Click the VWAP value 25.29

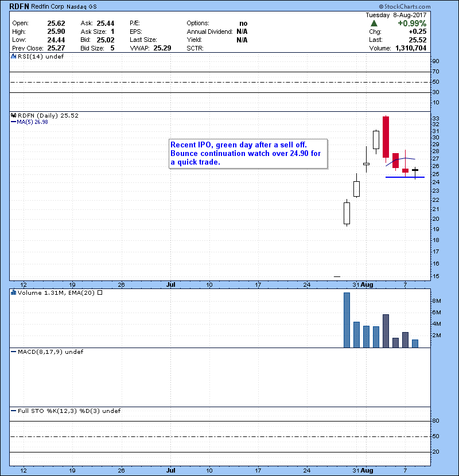pos(162,48)
